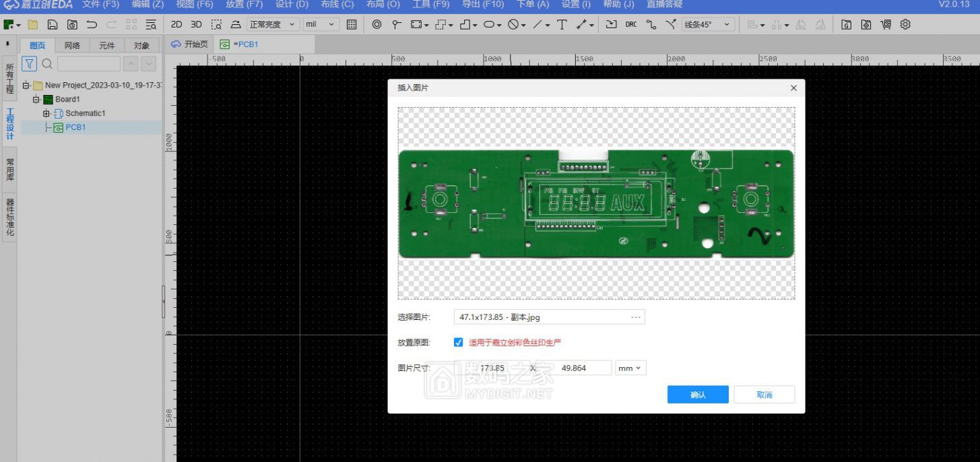This screenshot has width=980, height=462.
Task: Click the '...' browse button for image
Action: click(x=636, y=317)
